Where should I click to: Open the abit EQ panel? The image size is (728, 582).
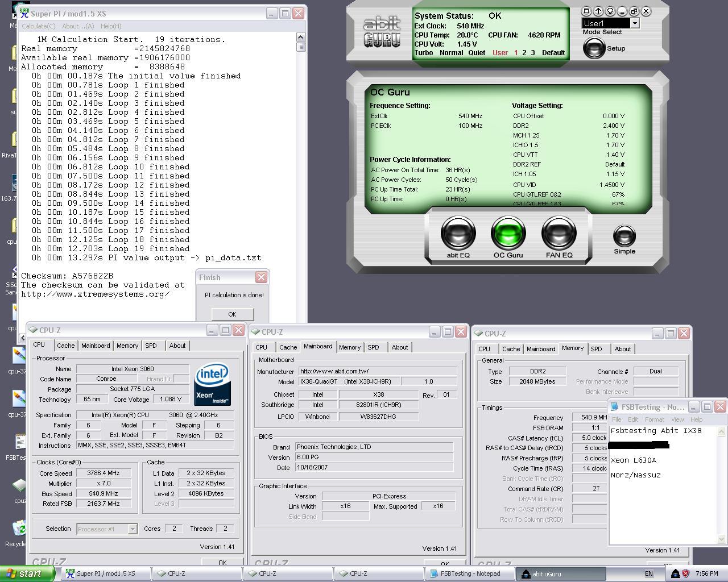pos(458,234)
